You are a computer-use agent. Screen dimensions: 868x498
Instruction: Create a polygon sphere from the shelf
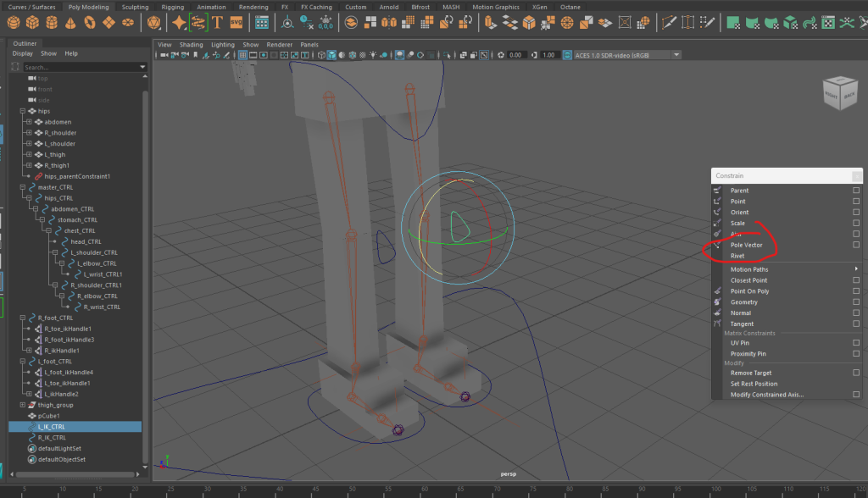pyautogui.click(x=14, y=23)
